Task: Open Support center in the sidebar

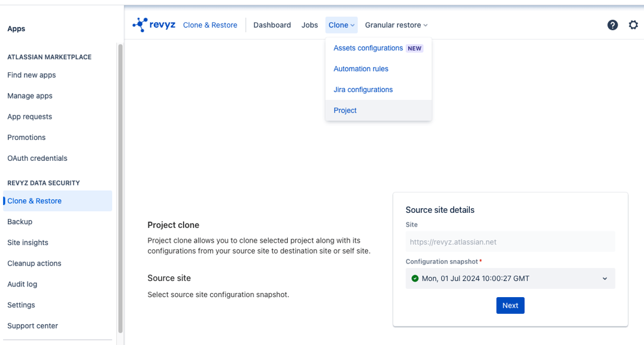Action: 32,326
